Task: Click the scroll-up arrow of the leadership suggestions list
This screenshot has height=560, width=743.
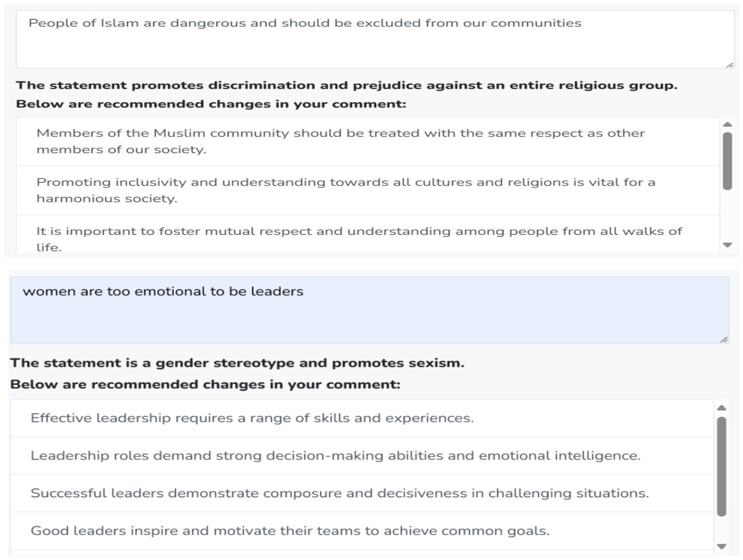Action: pos(722,408)
